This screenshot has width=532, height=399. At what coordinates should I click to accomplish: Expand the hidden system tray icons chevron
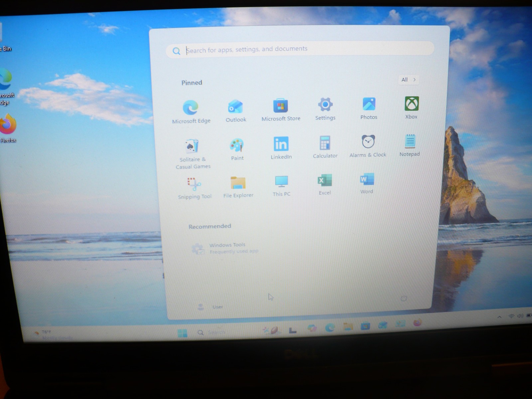[x=499, y=317]
